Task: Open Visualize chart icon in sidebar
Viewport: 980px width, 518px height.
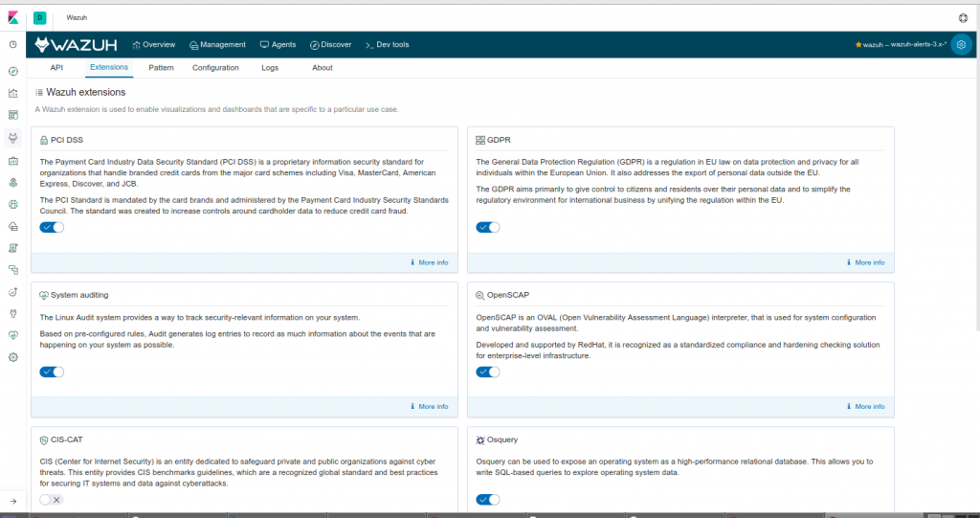Action: click(13, 93)
